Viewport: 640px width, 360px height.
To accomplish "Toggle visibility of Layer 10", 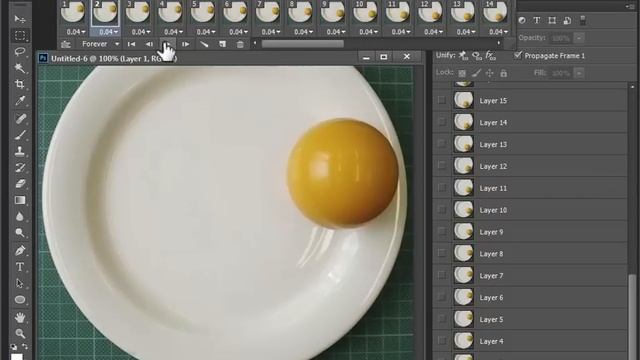I will [x=442, y=209].
